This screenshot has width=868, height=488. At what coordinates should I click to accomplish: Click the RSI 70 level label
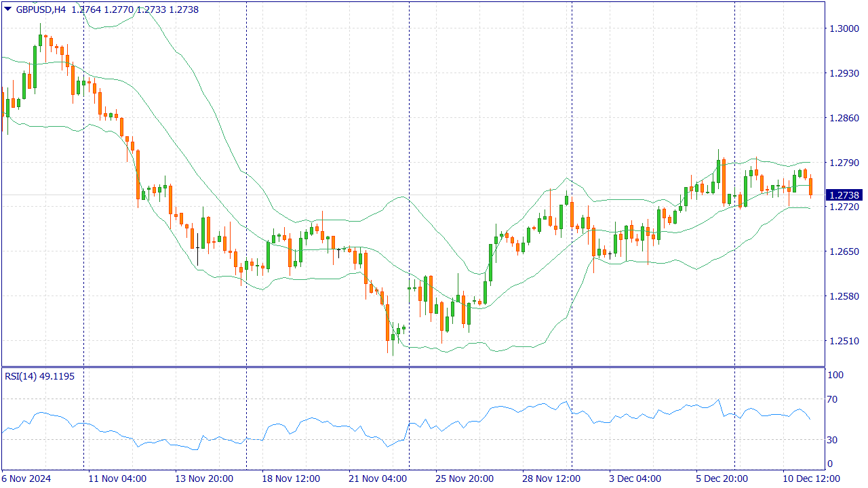834,399
